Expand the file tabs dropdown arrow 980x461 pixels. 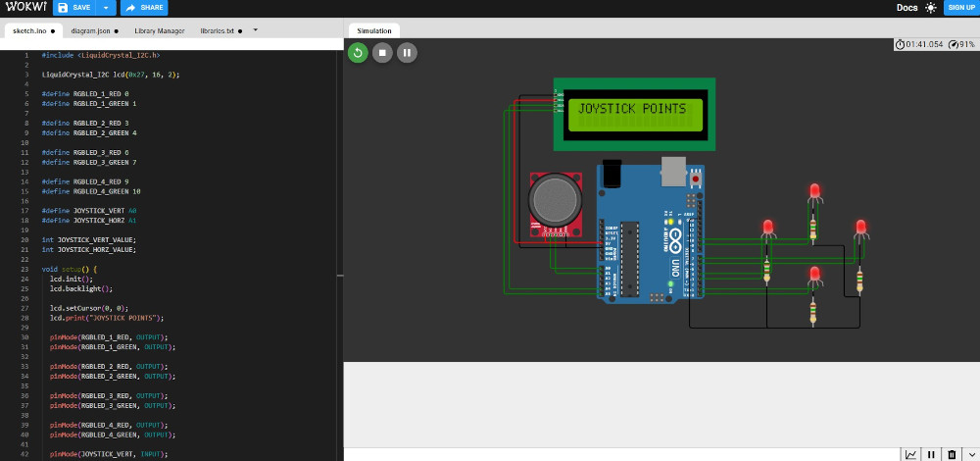click(255, 30)
